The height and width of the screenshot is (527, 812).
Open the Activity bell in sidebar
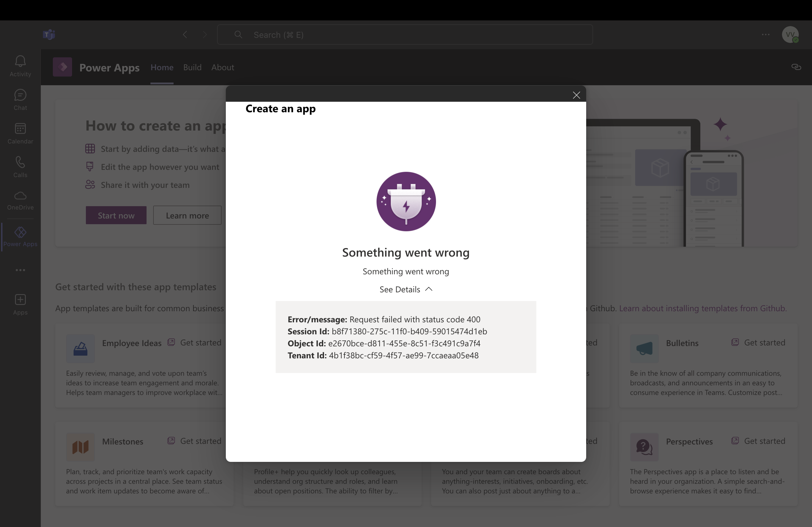(20, 66)
